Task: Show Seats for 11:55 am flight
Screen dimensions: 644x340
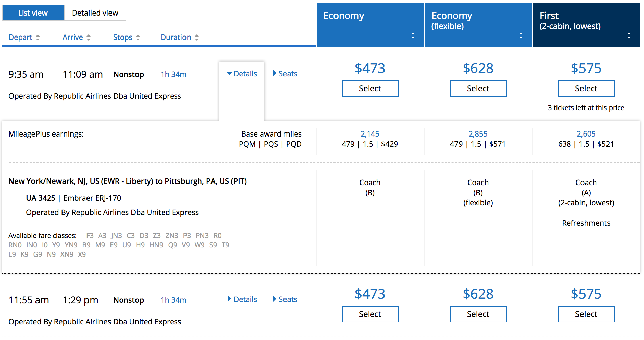Action: 285,299
